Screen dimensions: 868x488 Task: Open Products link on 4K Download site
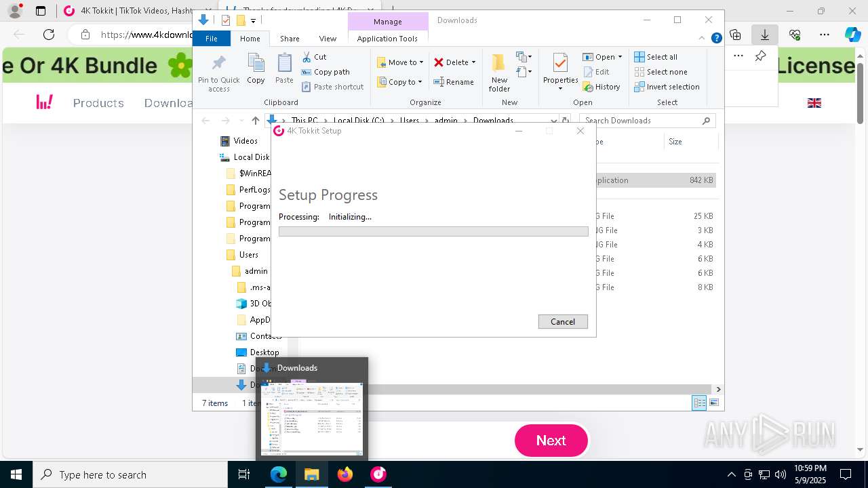[98, 103]
